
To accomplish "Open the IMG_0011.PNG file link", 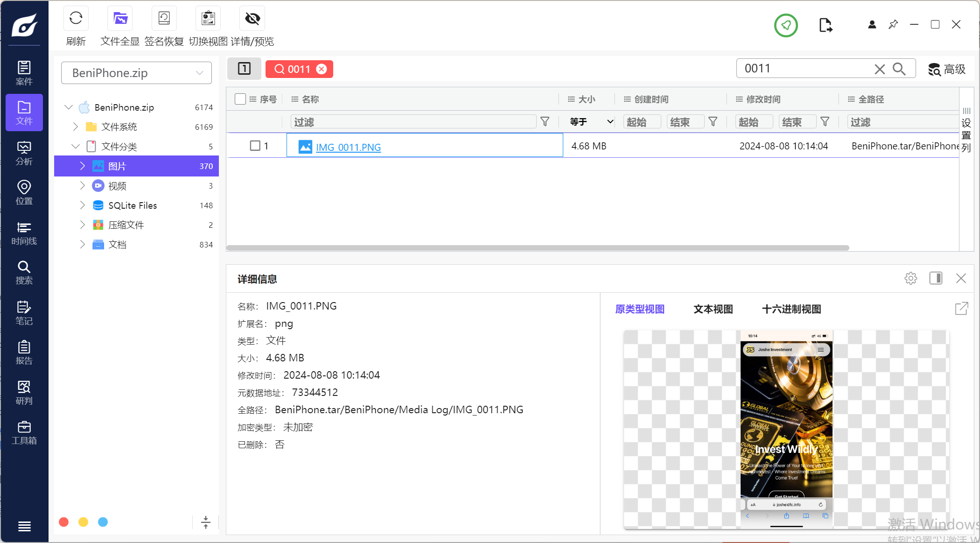I will click(x=348, y=147).
